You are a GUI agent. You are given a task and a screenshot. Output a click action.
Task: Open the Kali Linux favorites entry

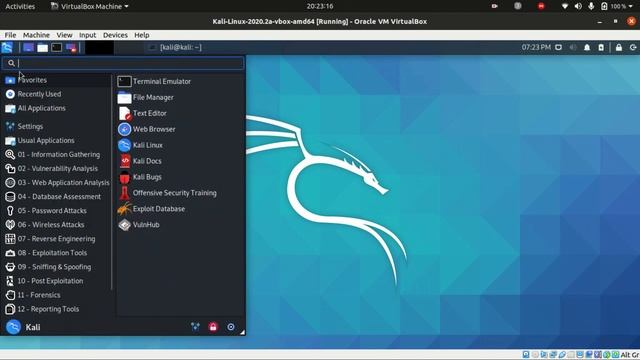[180, 145]
